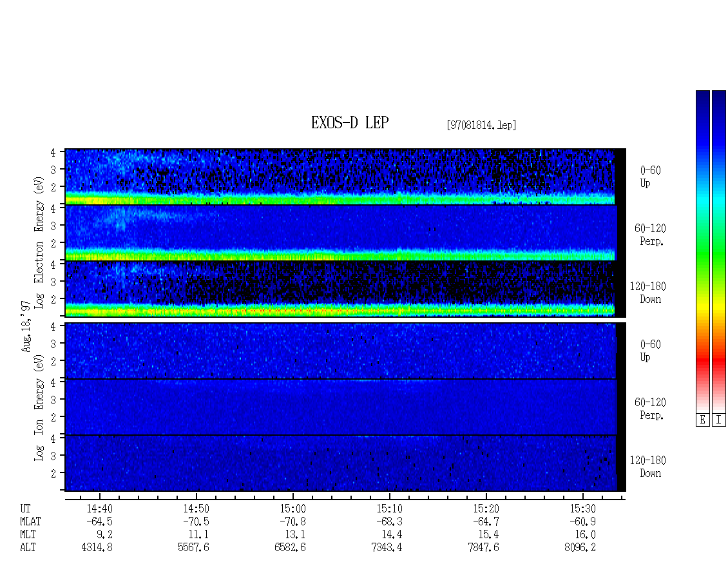Image resolution: width=728 pixels, height=564 pixels.
Task: Click the altitude value 8096.2
Action: point(580,548)
